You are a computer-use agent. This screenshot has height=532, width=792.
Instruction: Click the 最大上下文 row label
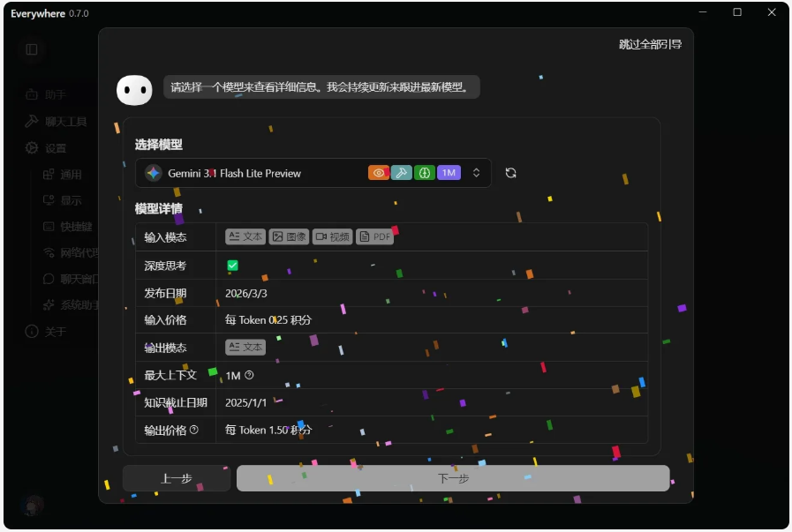pos(170,375)
